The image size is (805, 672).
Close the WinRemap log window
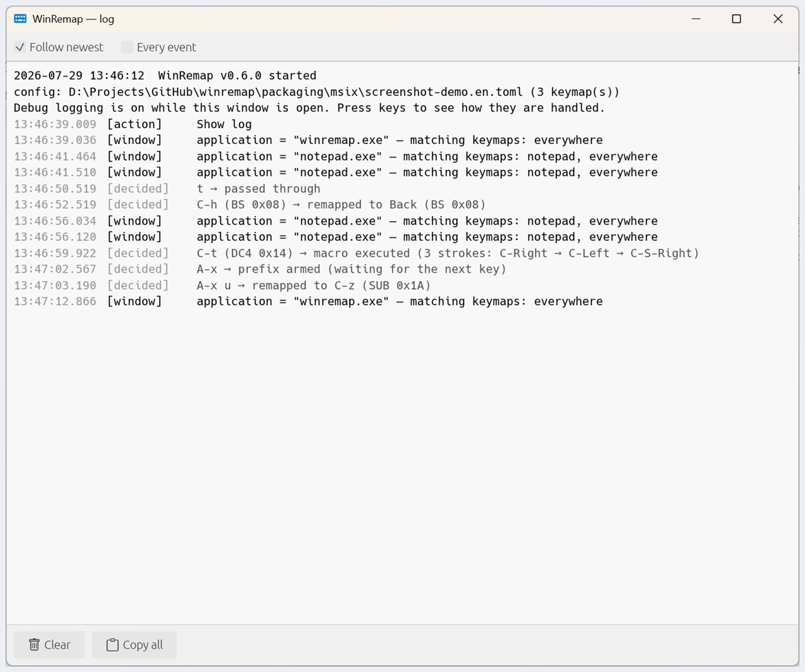[777, 19]
